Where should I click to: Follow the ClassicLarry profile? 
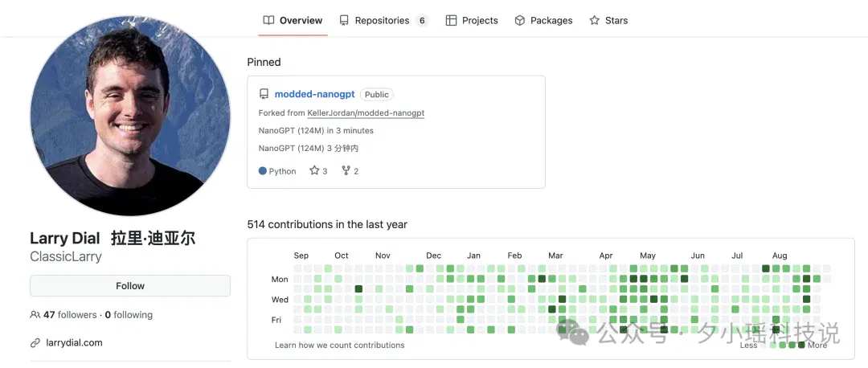[x=130, y=285]
